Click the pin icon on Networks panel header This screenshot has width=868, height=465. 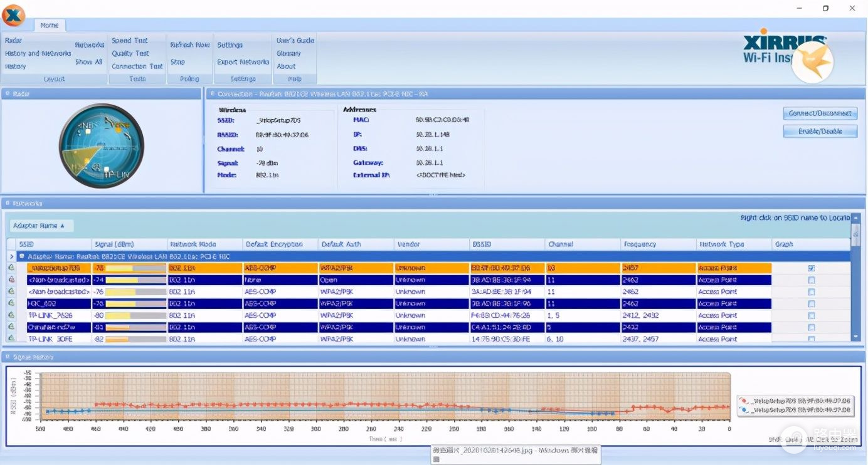tap(7, 204)
